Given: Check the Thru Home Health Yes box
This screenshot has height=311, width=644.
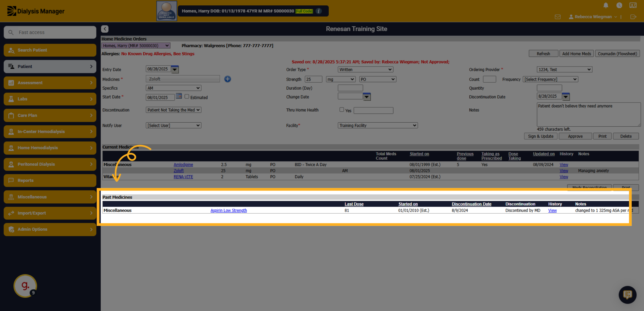Looking at the screenshot, I should pyautogui.click(x=342, y=109).
